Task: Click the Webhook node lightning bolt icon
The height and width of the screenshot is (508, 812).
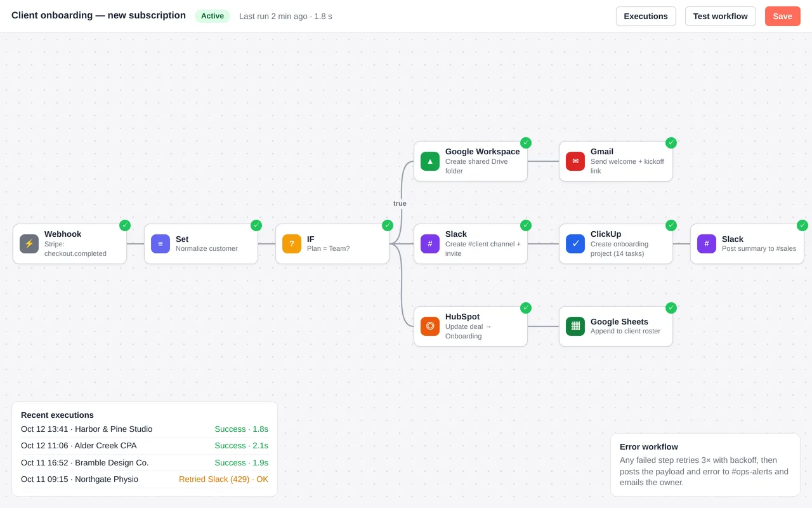Action: click(29, 244)
